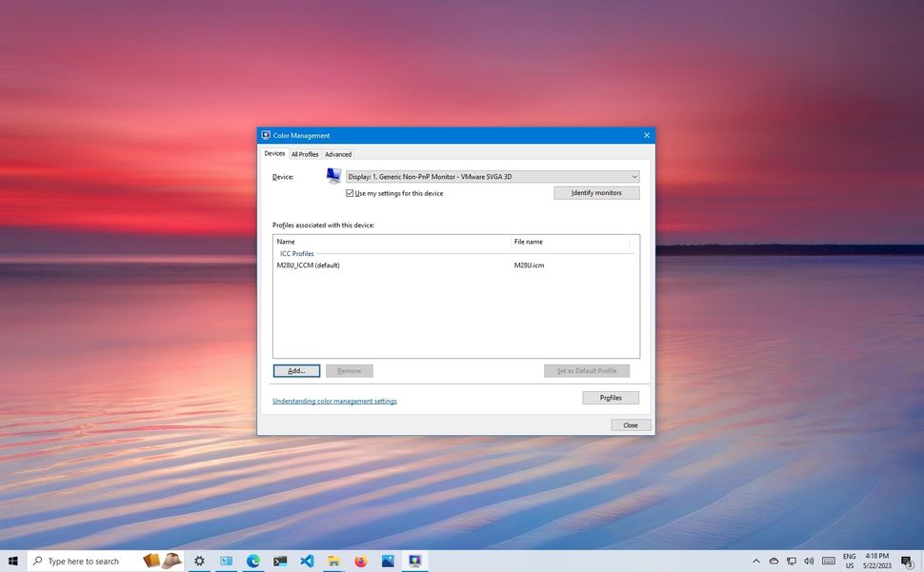Viewport: 924px width, 572px height.
Task: Click the speaker icon in the system tray
Action: tap(808, 562)
